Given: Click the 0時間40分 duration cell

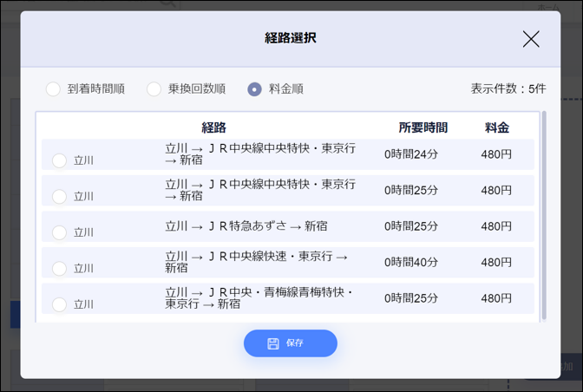Looking at the screenshot, I should pyautogui.click(x=411, y=262).
